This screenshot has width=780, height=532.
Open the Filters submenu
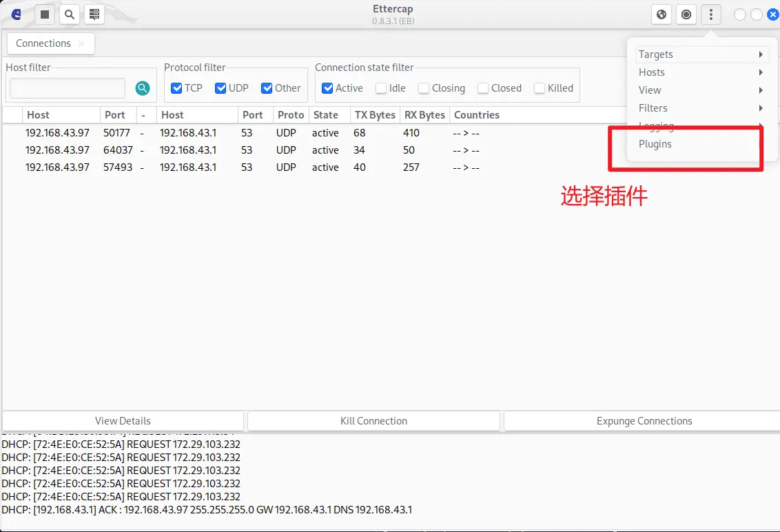pyautogui.click(x=699, y=108)
